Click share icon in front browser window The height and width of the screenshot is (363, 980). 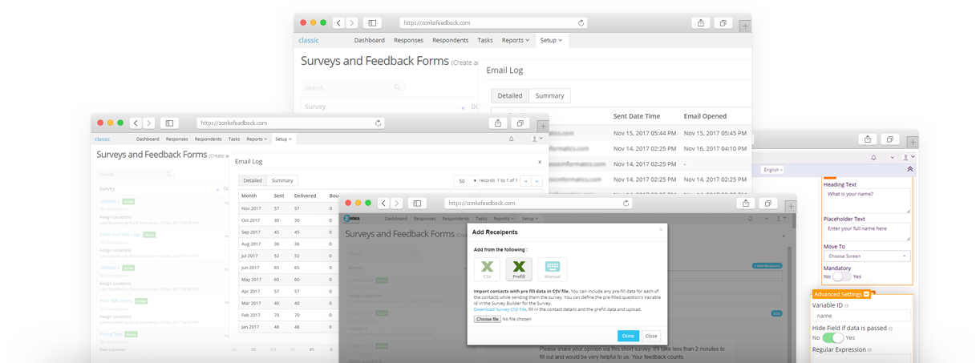click(746, 204)
